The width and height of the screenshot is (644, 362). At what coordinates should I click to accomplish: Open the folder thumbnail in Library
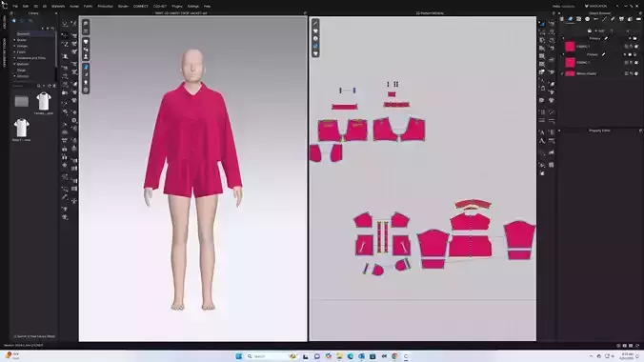click(x=21, y=101)
